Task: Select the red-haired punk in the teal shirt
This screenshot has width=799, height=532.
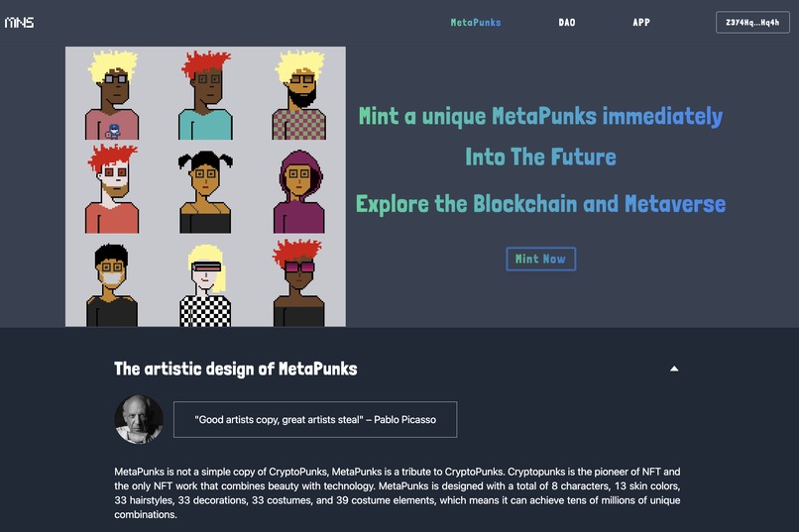Action: 205,94
